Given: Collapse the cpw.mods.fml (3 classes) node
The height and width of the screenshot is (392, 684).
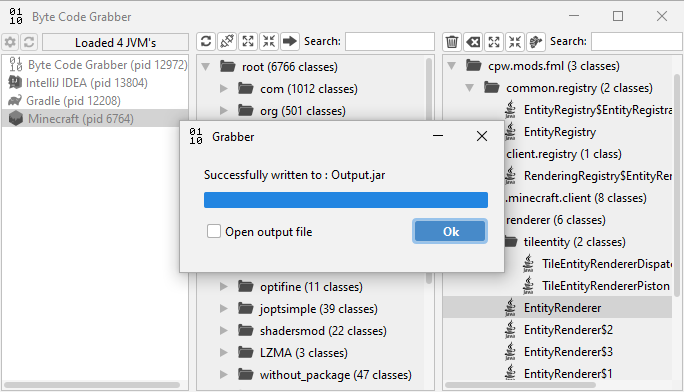Looking at the screenshot, I should tap(451, 66).
